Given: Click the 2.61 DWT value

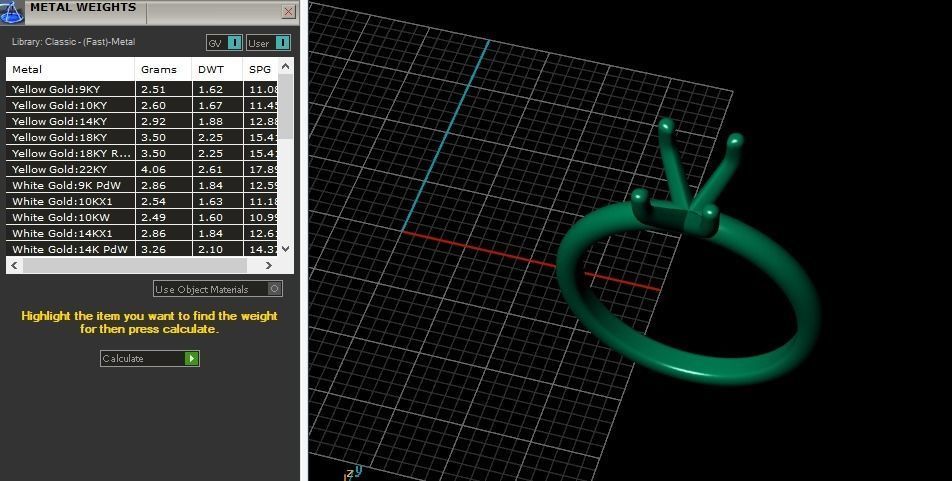Looking at the screenshot, I should coord(210,169).
